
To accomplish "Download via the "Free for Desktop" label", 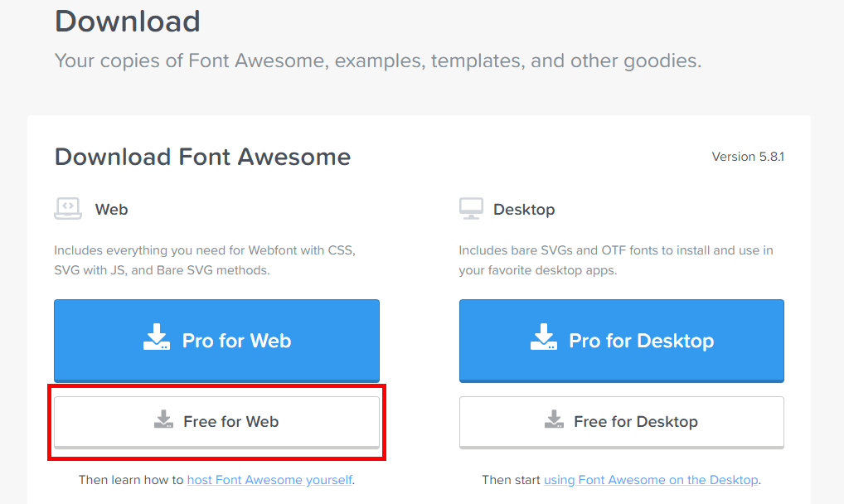I will tap(636, 422).
